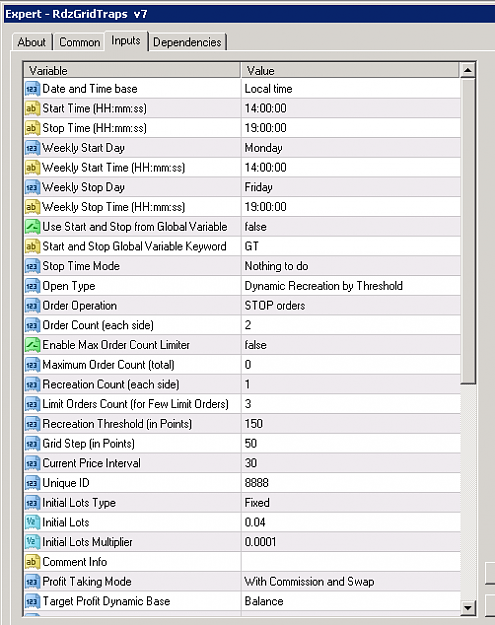Screen dimensions: 495x625
Task: Click the icon beside Weekly Stop Day
Action: click(x=32, y=187)
